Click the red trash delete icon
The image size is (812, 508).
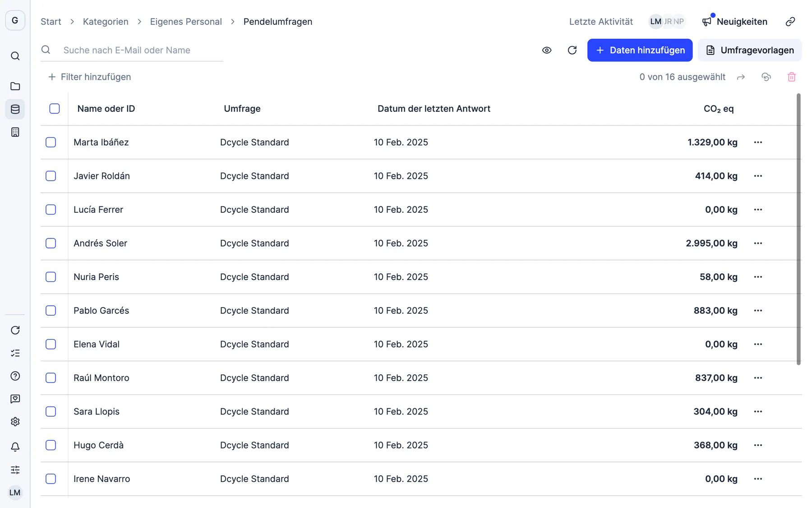pyautogui.click(x=791, y=77)
